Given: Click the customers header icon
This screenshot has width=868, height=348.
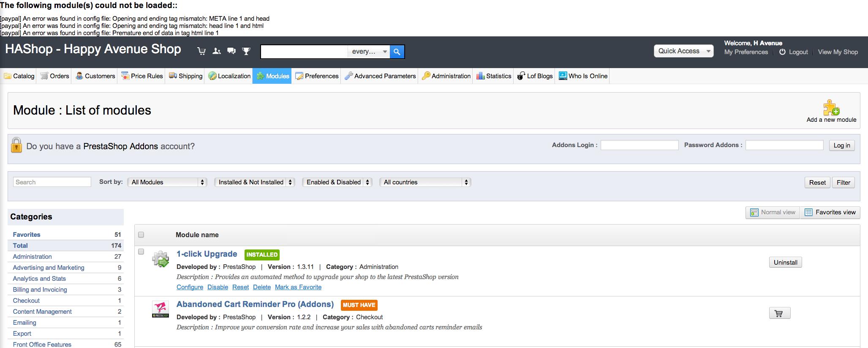Looking at the screenshot, I should click(217, 51).
